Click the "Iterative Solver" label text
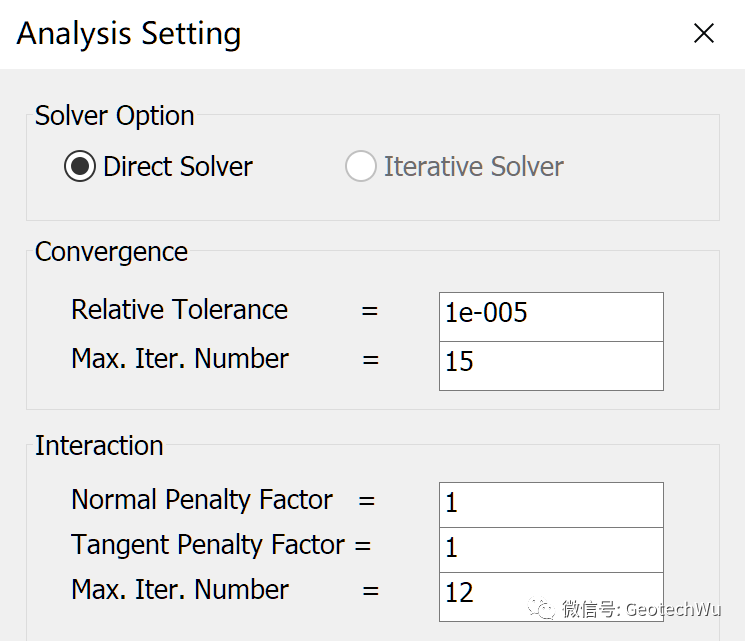745x641 pixels. point(473,166)
